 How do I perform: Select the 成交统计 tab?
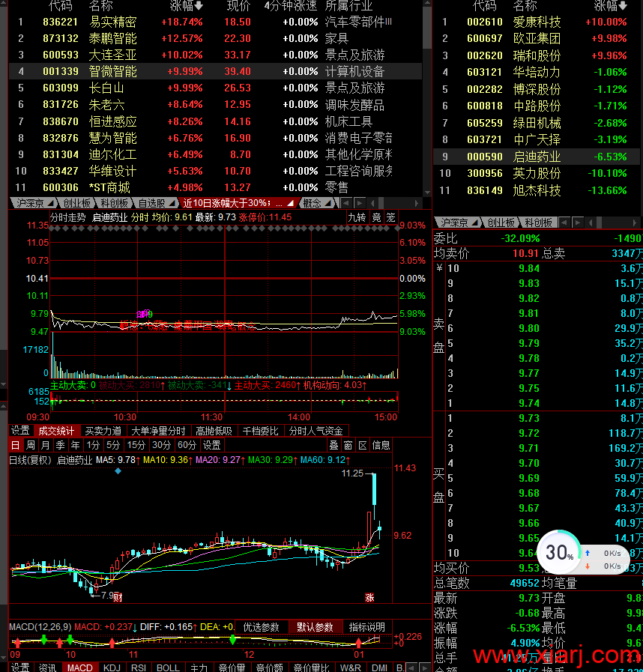point(56,431)
